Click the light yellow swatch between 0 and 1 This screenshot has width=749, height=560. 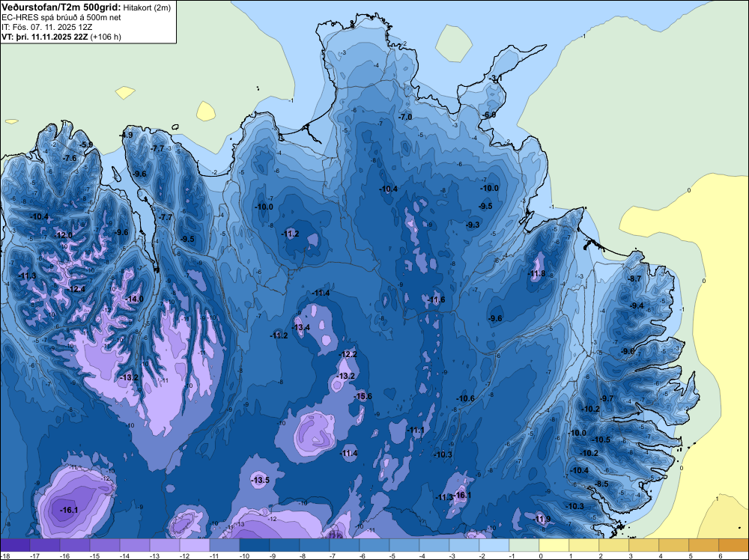pyautogui.click(x=554, y=545)
